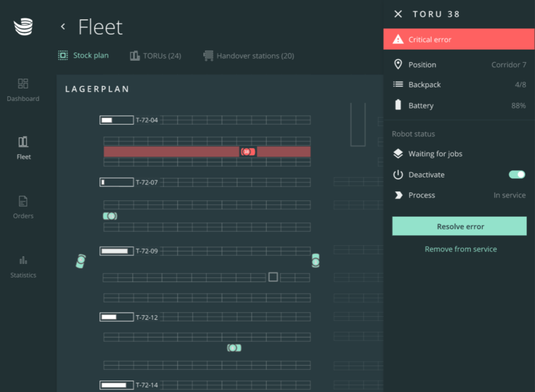Toggle the Deactivate switch

pyautogui.click(x=517, y=175)
